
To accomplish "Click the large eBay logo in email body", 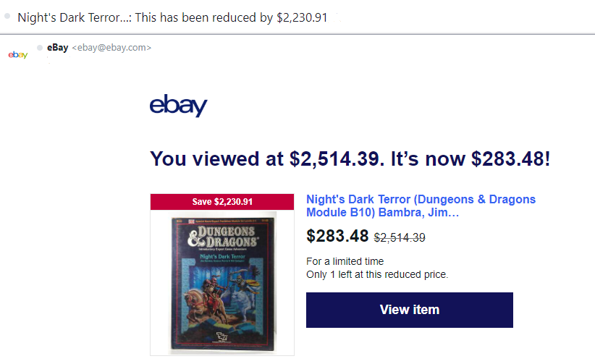I will [178, 106].
